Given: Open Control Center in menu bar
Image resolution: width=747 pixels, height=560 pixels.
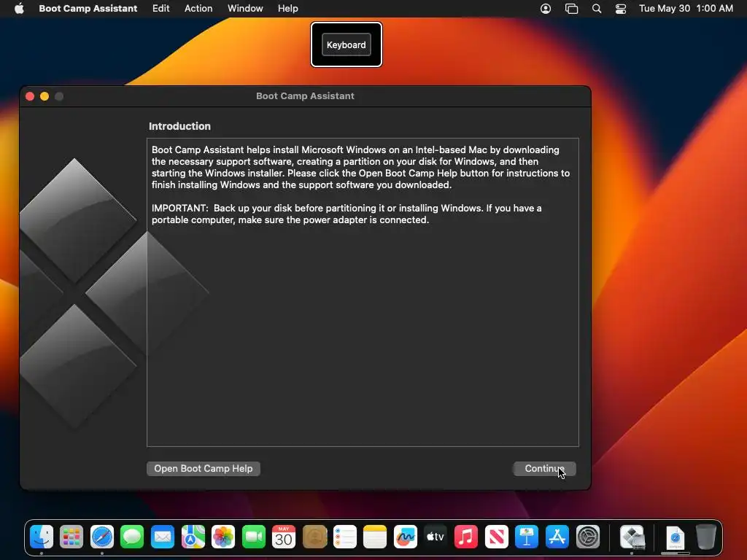Looking at the screenshot, I should [621, 9].
